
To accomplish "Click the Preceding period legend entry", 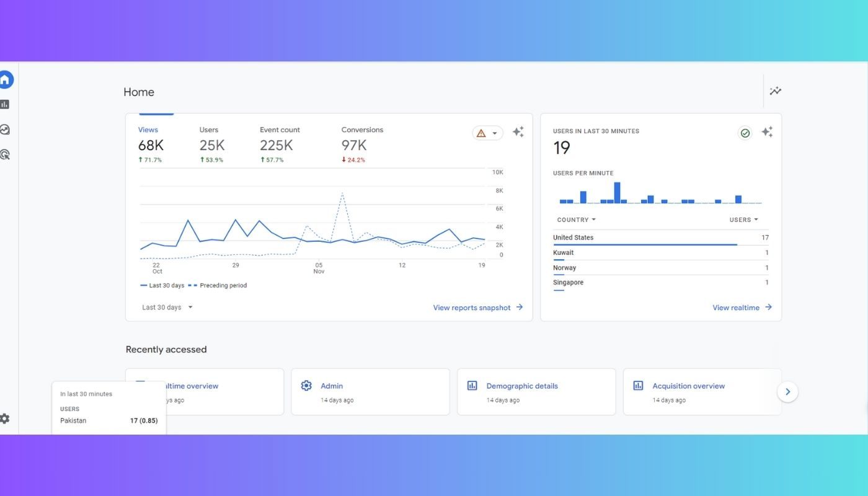I will [218, 286].
